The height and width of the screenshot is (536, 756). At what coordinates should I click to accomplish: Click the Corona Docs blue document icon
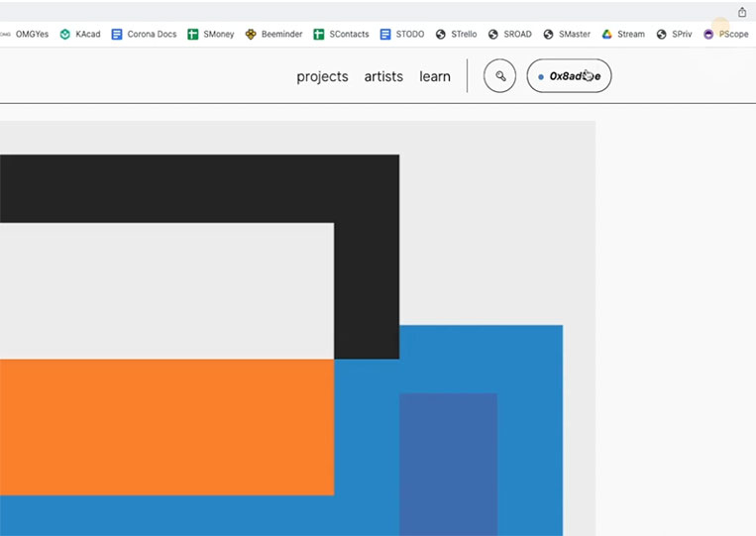coord(117,35)
